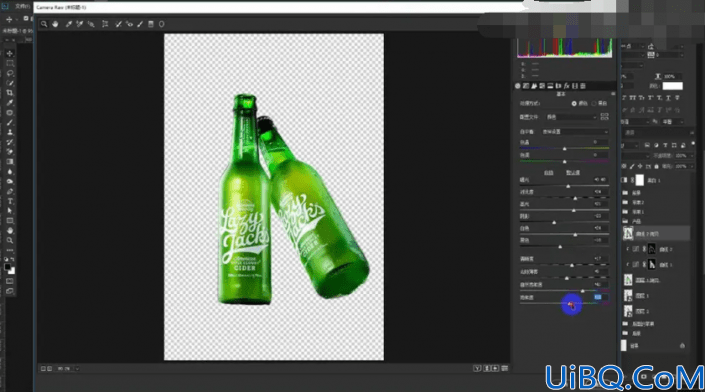Activate the Transform tool in Camera Raw
The height and width of the screenshot is (392, 705).
105,24
